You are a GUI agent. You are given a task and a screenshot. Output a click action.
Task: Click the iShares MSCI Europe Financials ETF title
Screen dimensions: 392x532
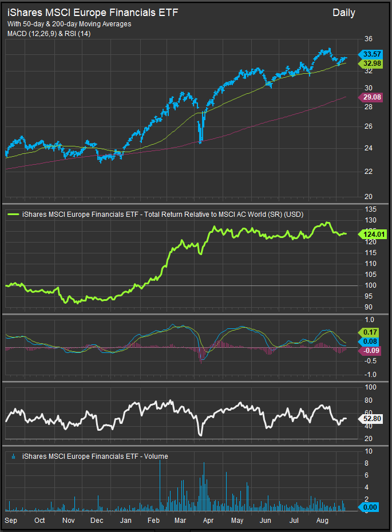[93, 12]
